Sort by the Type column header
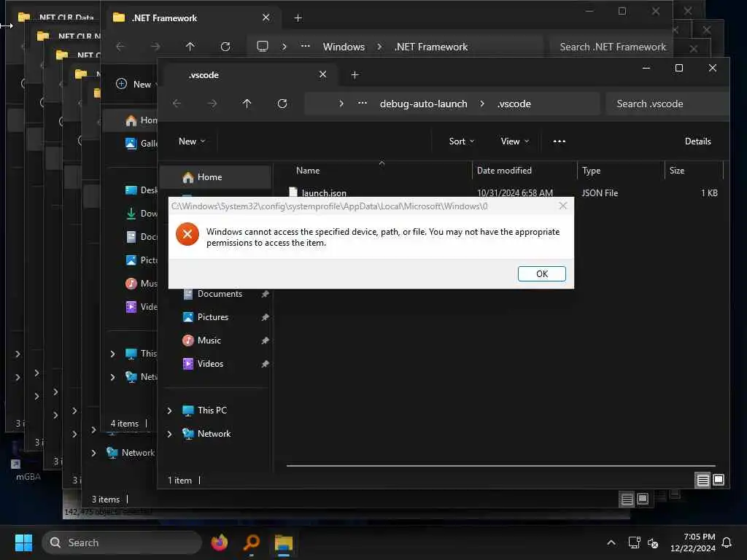 click(x=620, y=171)
